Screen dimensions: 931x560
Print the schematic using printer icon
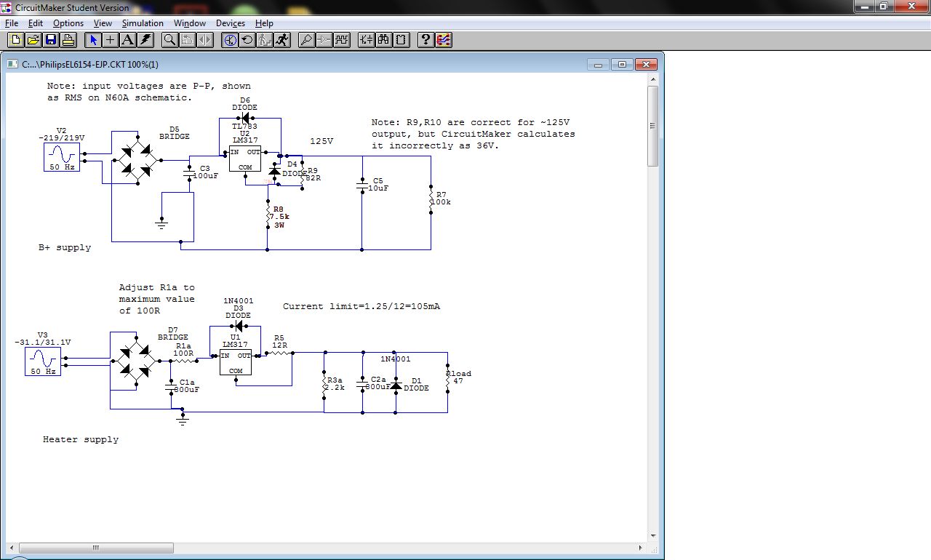[68, 40]
